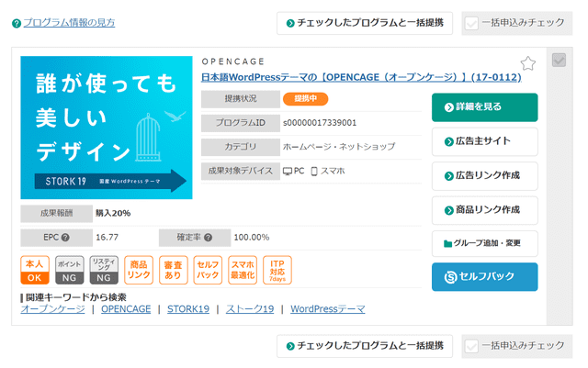Screen dimensions: 588x368
Task: Click the 本人OK badge
Action: tap(35, 270)
